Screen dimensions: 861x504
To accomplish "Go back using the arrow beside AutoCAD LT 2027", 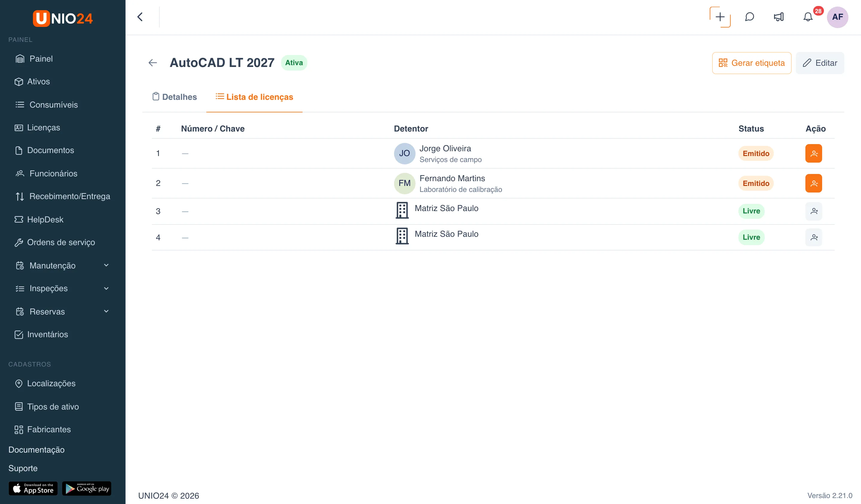I will click(153, 63).
